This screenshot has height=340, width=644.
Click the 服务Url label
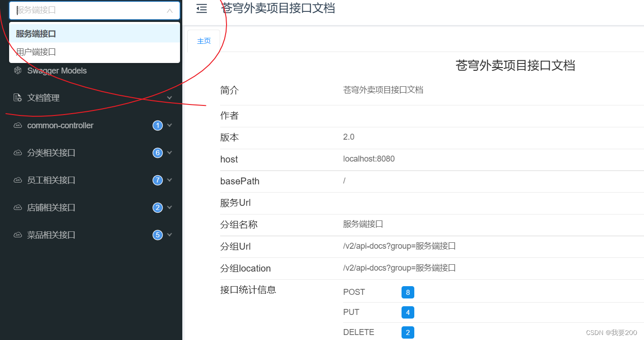pos(235,203)
